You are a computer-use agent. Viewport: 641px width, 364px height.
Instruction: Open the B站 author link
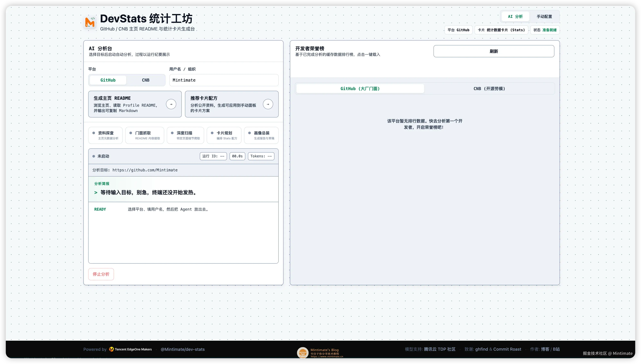pyautogui.click(x=556, y=349)
